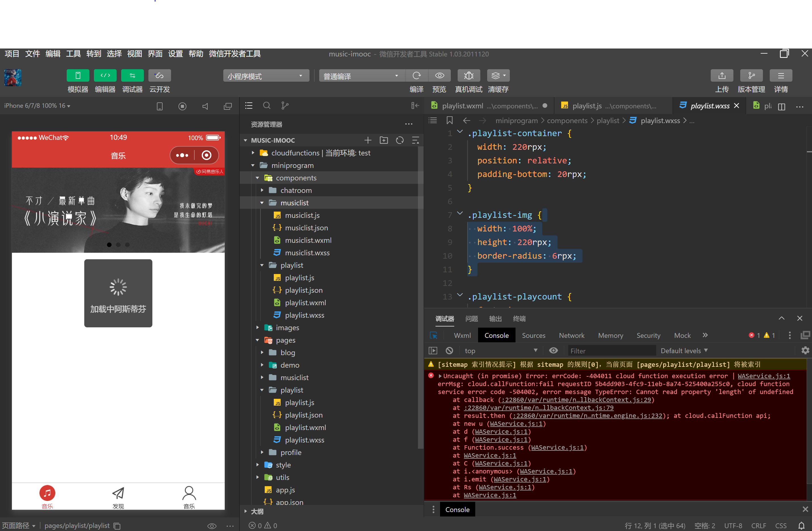812x531 pixels.
Task: Open version management
Action: [x=751, y=75]
